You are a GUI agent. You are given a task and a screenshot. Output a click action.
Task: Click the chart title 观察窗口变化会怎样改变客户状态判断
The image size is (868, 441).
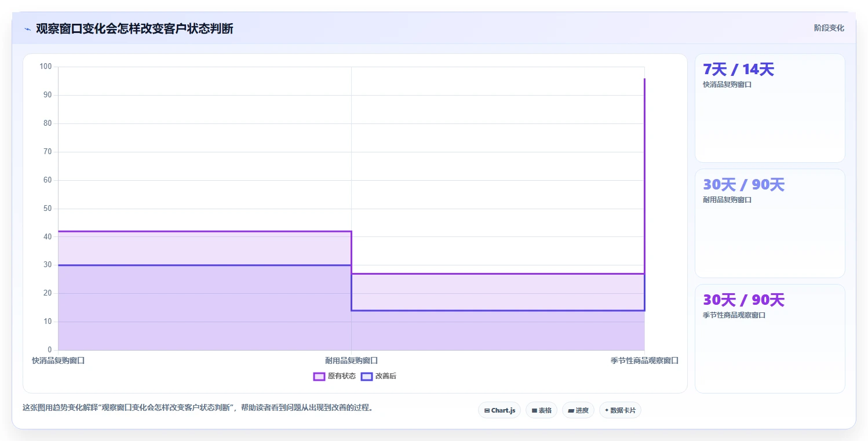point(134,29)
